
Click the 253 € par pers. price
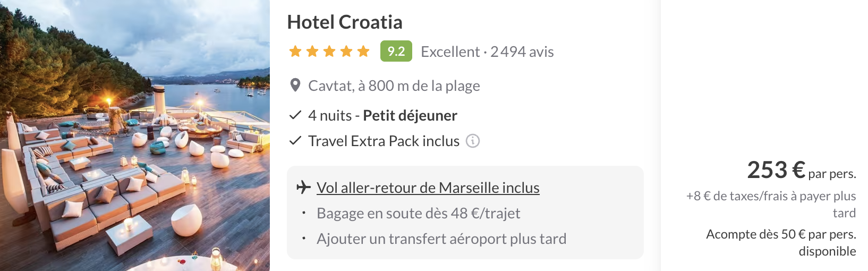click(x=801, y=171)
